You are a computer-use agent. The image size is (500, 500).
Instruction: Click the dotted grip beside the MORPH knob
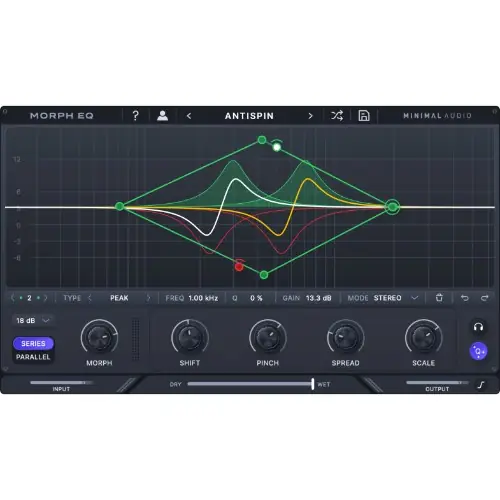pyautogui.click(x=136, y=339)
